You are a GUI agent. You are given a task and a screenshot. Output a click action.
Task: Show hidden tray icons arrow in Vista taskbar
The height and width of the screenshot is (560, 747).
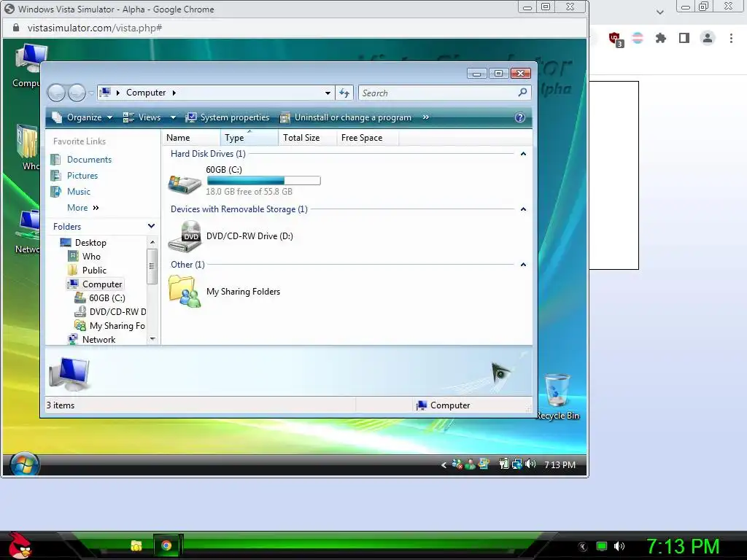coord(444,464)
